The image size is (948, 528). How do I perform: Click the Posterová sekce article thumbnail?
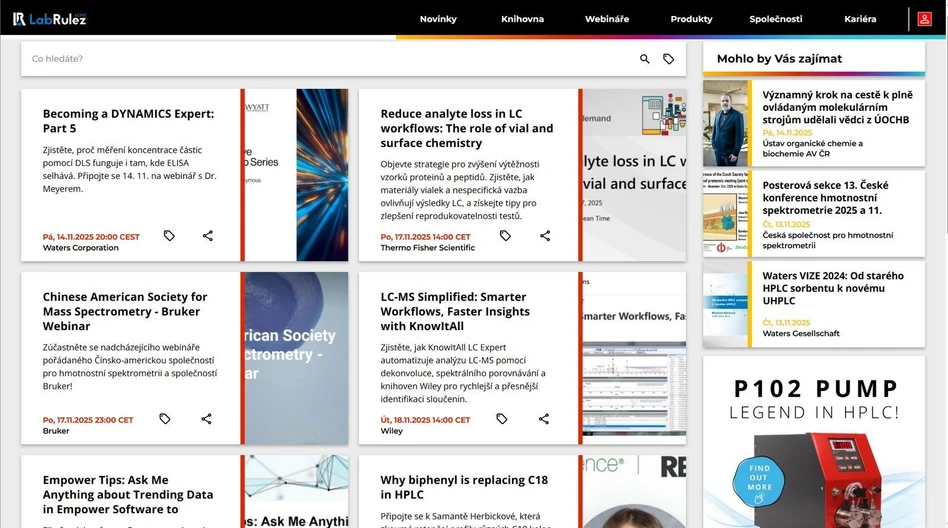(x=726, y=214)
